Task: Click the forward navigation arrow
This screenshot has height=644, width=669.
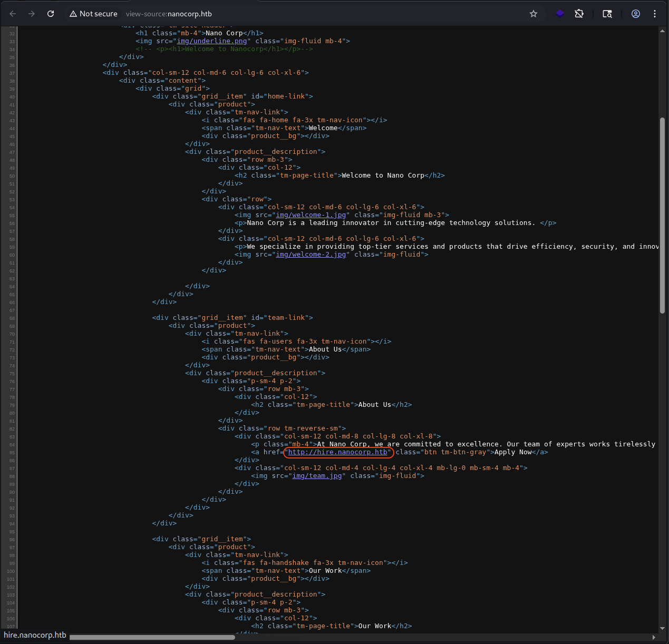Action: tap(32, 14)
